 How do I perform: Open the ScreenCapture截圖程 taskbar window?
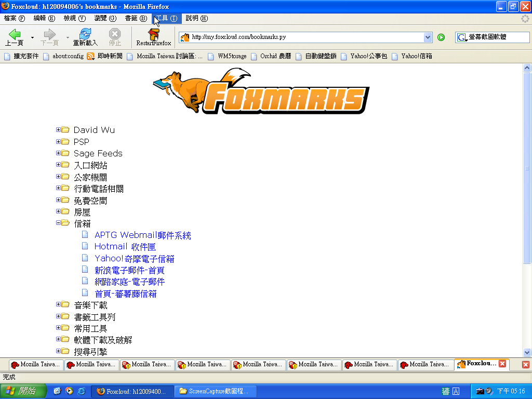click(x=215, y=391)
